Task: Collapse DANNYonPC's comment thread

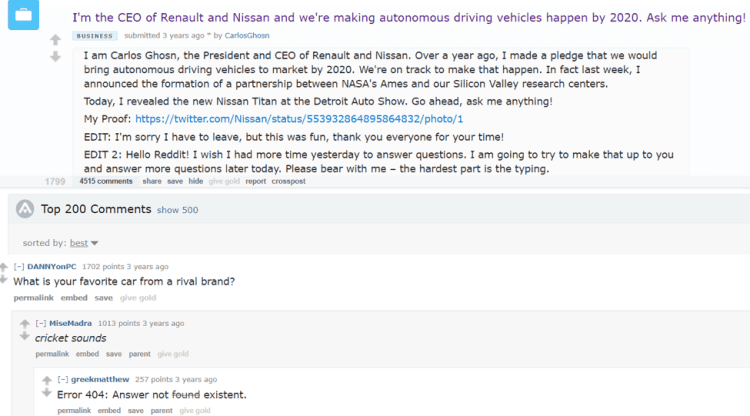Action: [x=19, y=267]
